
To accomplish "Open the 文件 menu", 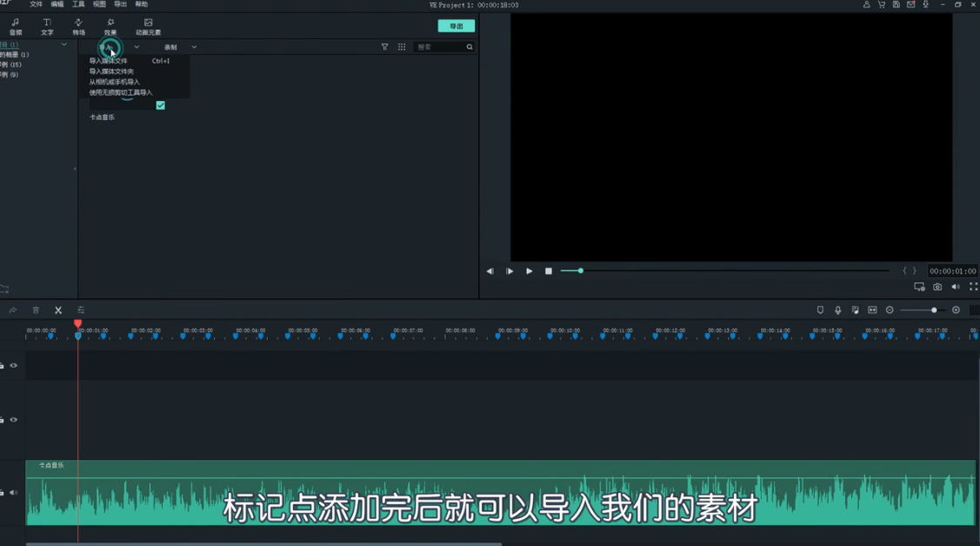I will [x=36, y=3].
